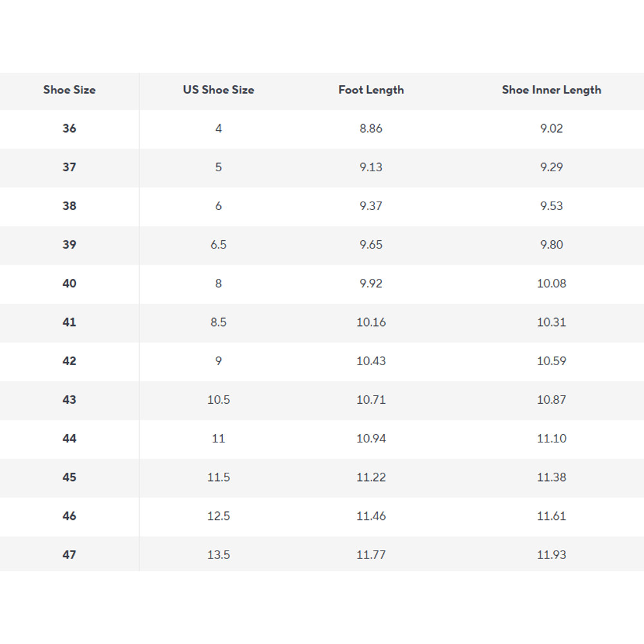
Task: Click the Foot Length column header
Action: click(x=371, y=90)
